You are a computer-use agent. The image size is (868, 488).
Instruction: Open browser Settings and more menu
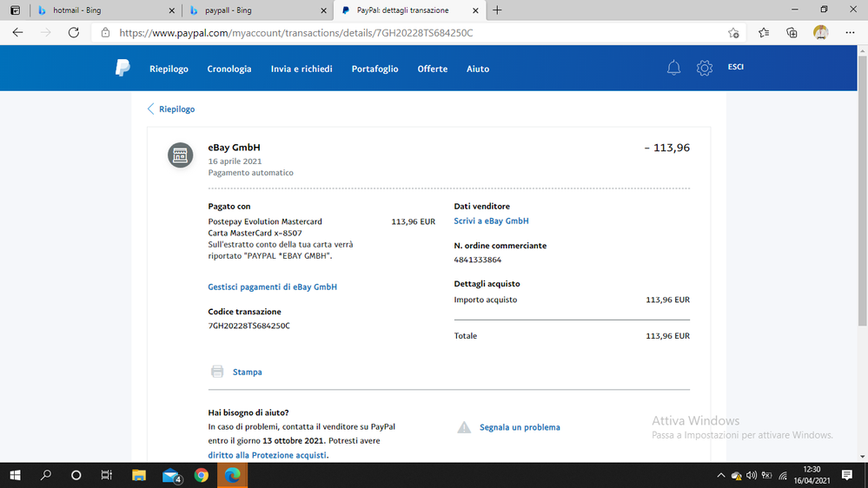pos(851,33)
